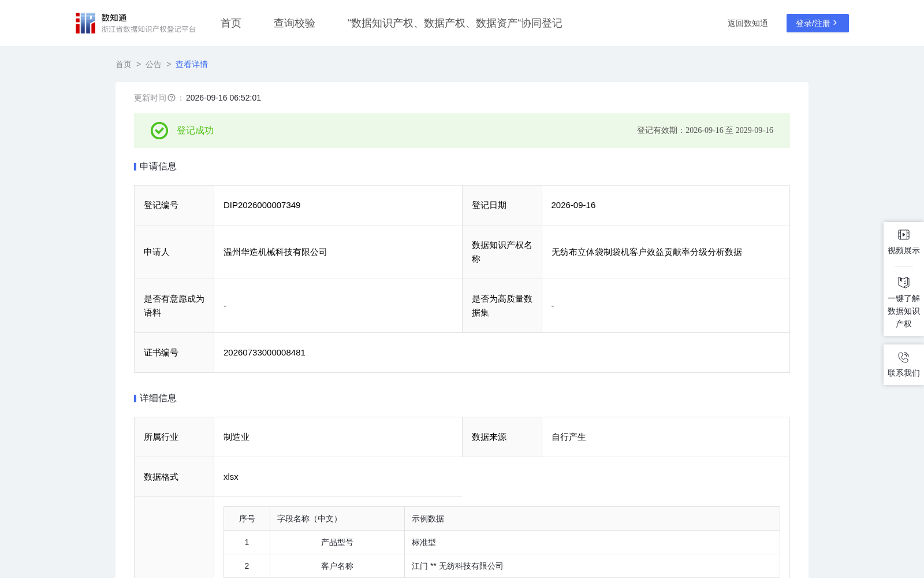Open 一键了解数据知识产权 guide icon

point(904,282)
